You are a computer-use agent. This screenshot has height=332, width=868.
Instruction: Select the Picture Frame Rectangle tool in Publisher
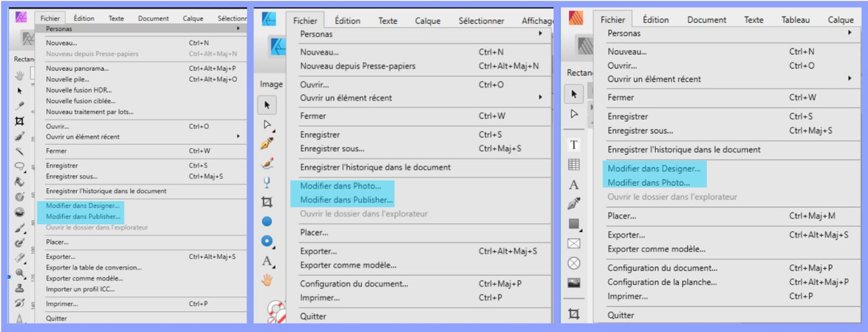574,243
